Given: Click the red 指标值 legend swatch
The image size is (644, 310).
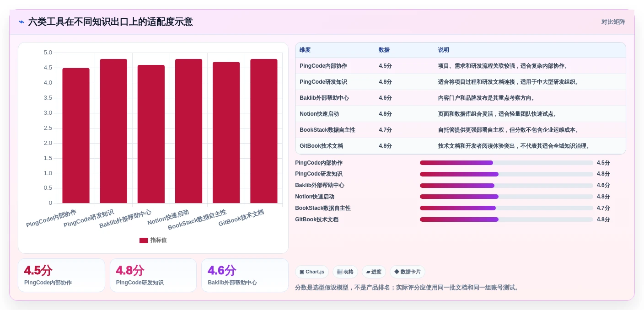Looking at the screenshot, I should click(x=144, y=240).
